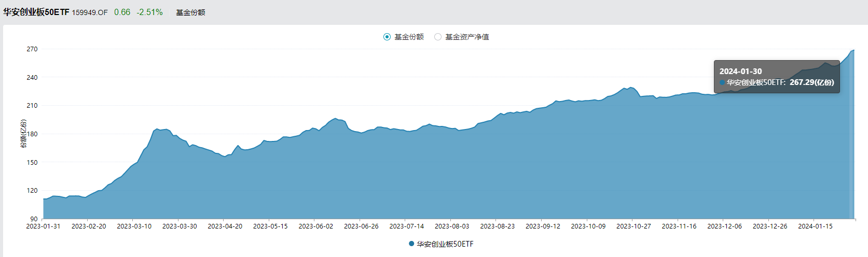Click the 90 y-axis tick label
Image resolution: width=868 pixels, height=257 pixels.
point(34,219)
